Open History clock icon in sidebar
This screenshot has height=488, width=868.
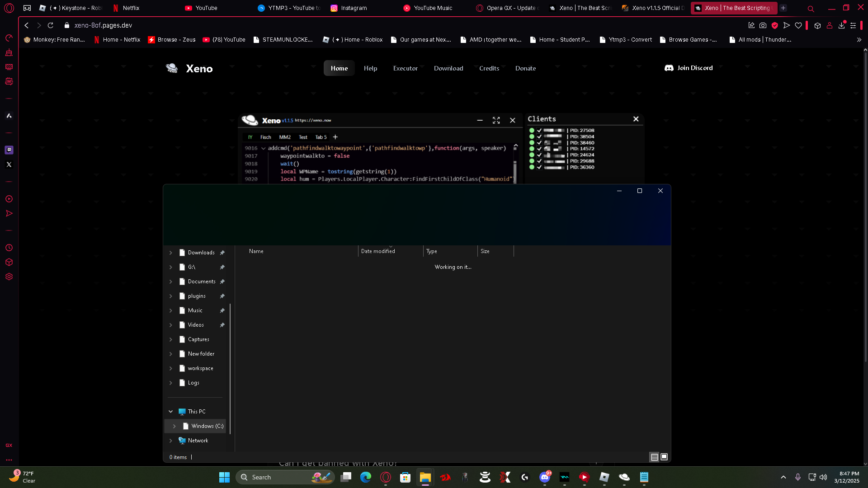[9, 248]
